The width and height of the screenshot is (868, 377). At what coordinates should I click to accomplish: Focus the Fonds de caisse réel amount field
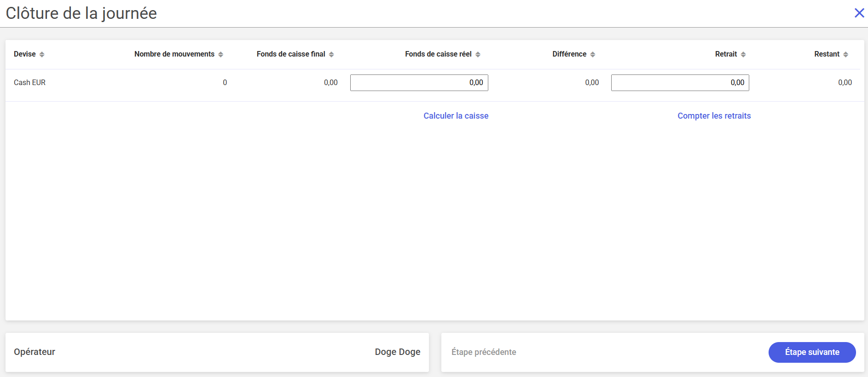click(x=419, y=83)
